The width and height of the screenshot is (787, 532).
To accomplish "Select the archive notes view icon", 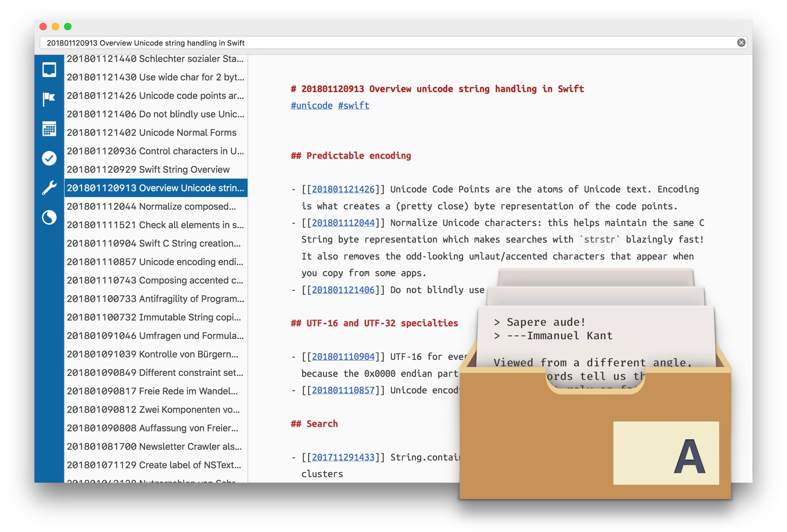I will pos(49,70).
